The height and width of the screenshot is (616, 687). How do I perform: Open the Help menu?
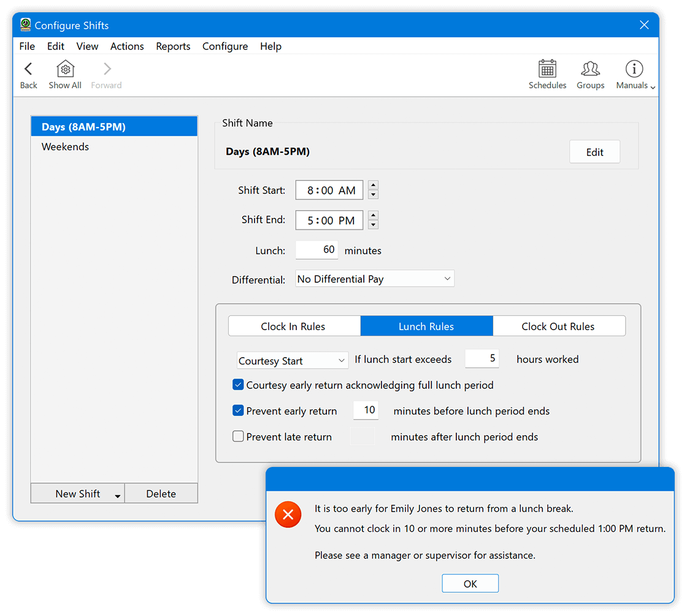(271, 46)
